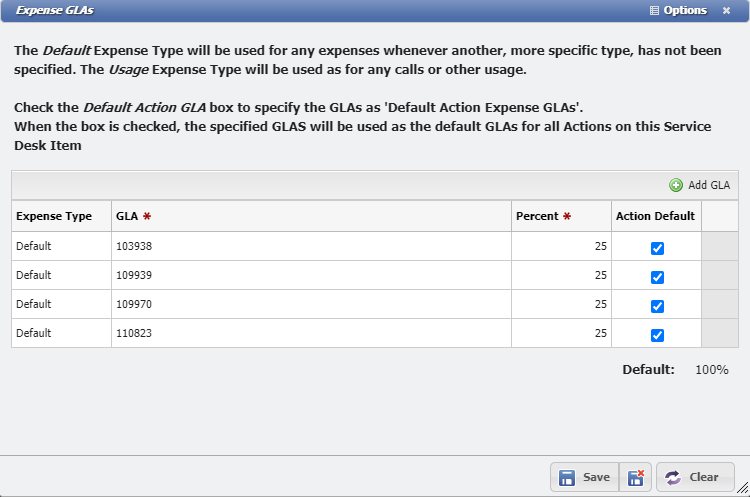Select the GLA 103938 cell
The image size is (750, 497).
[310, 246]
